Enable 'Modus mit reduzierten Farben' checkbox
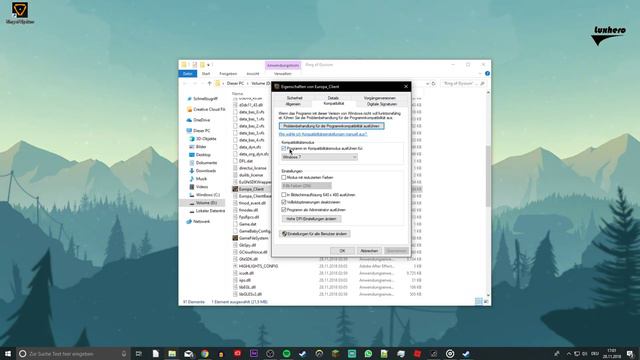This screenshot has width=640, height=360. 284,178
